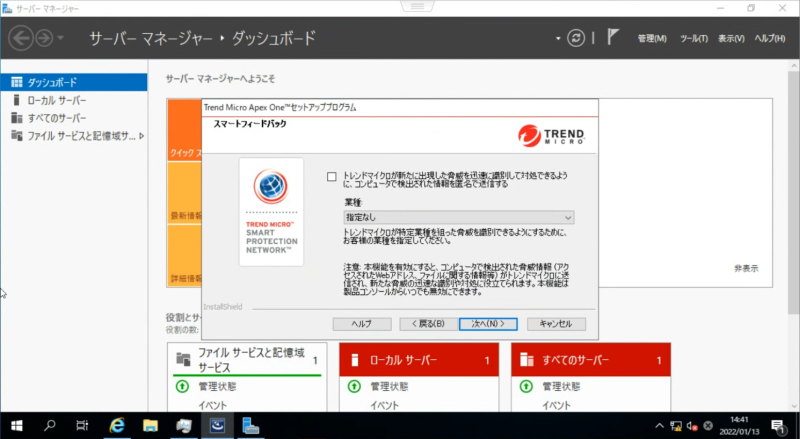Proceed with the 次へ(N) button
This screenshot has width=800, height=439.
488,324
